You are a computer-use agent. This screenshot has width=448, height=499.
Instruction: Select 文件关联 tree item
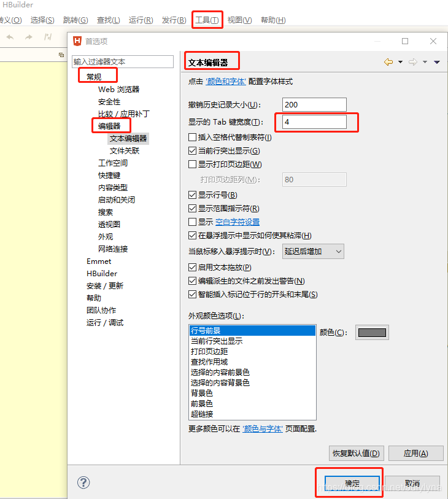click(125, 151)
